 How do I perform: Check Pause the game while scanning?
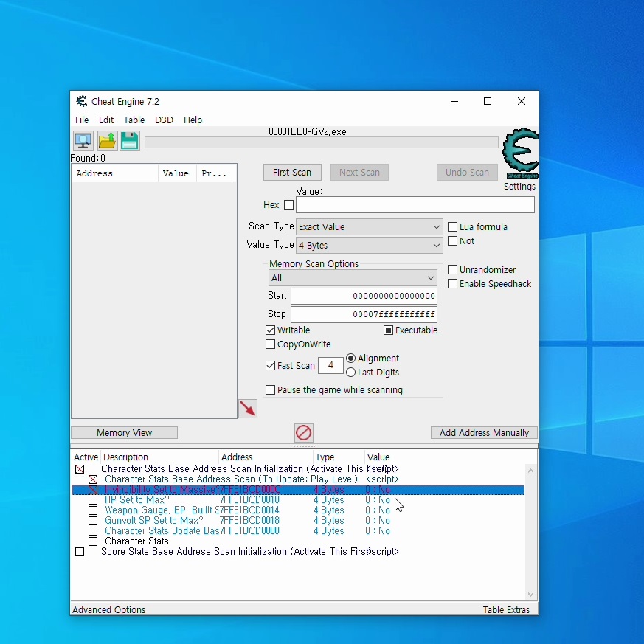(270, 389)
